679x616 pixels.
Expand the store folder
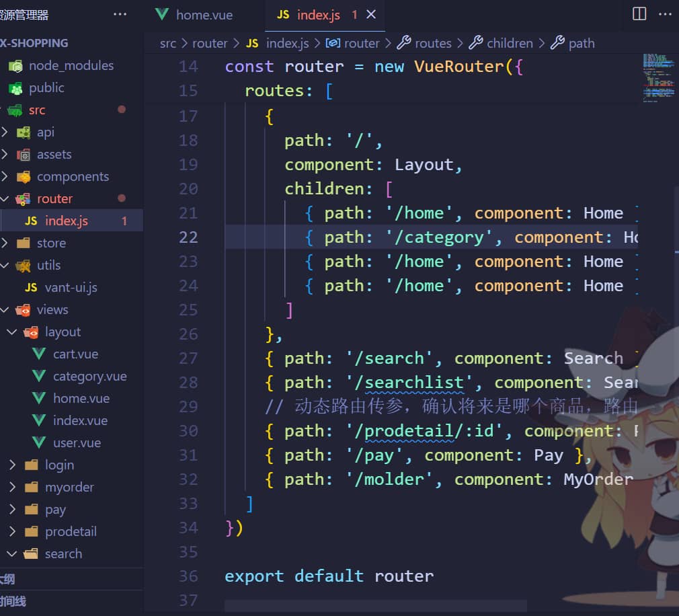click(5, 243)
